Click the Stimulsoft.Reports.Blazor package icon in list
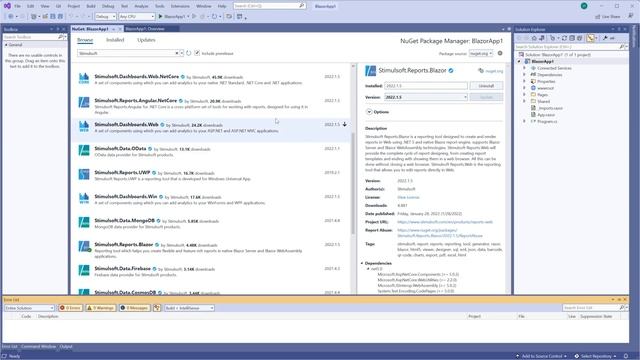Image resolution: width=640 pixels, height=360 pixels. [84, 247]
